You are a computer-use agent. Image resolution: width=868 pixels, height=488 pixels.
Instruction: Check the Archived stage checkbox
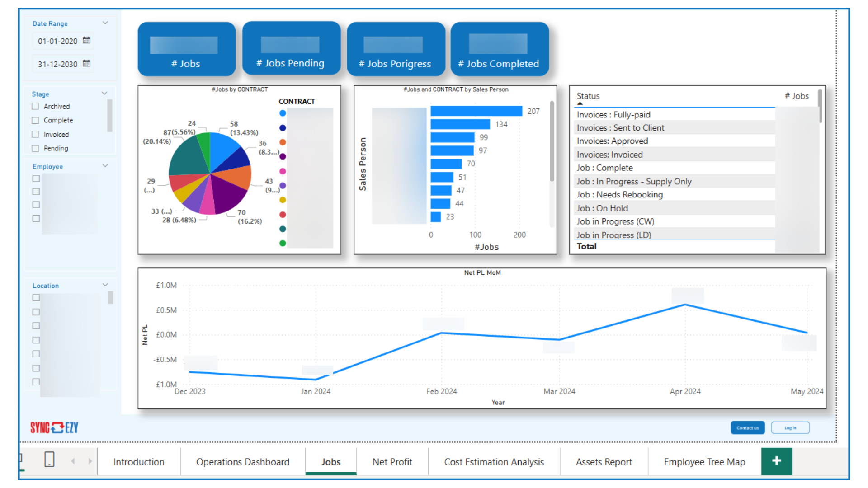(36, 106)
